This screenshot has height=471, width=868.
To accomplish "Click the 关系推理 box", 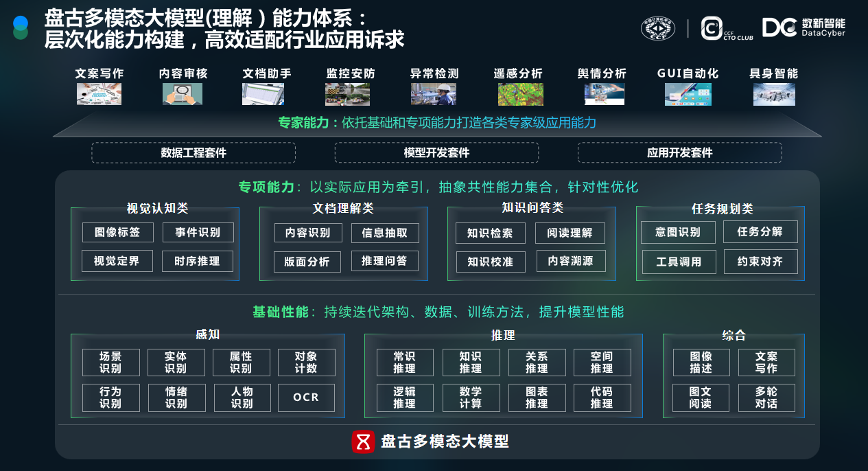I will pos(537,363).
